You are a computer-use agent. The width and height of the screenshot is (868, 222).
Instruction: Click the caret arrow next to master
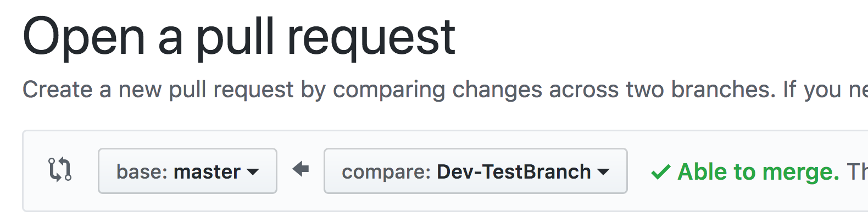[253, 172]
